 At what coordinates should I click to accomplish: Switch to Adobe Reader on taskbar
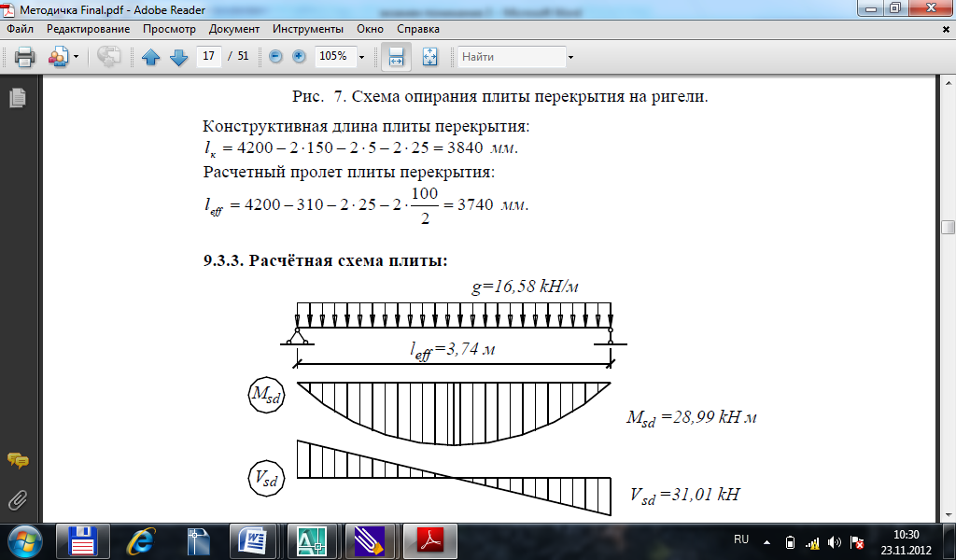click(430, 541)
